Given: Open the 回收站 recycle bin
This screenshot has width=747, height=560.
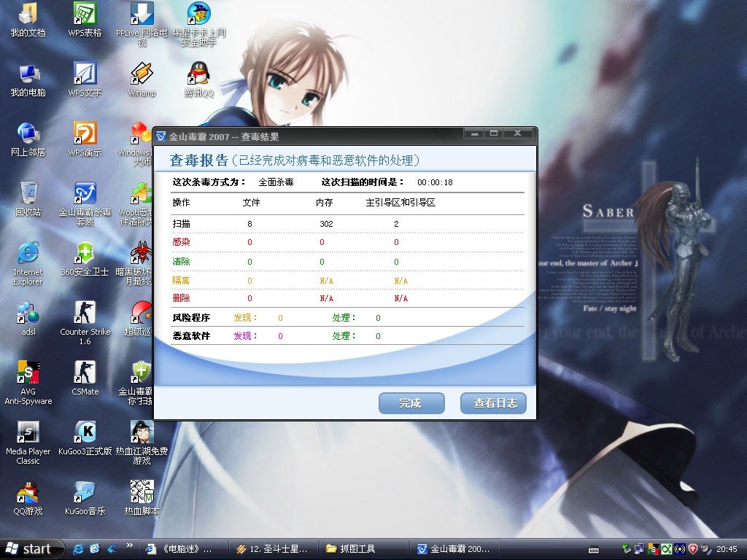Looking at the screenshot, I should tap(28, 199).
